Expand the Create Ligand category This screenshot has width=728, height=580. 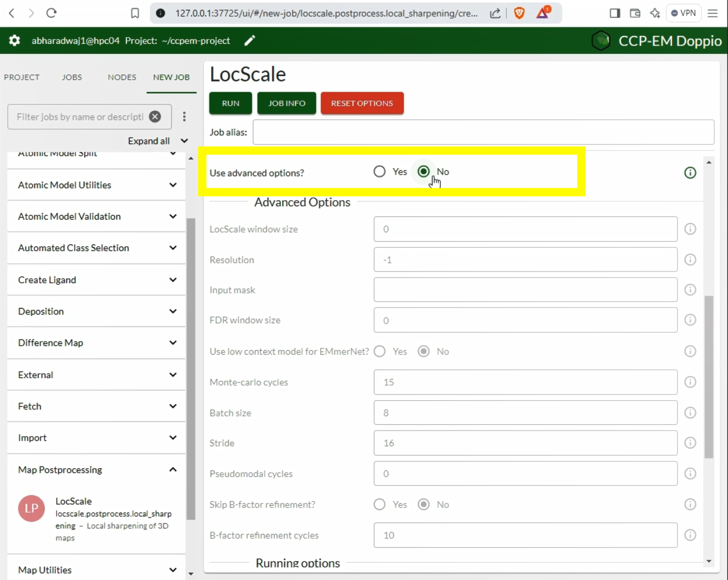[96, 280]
